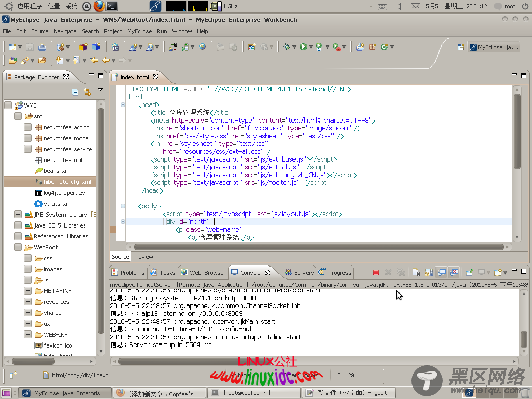Expand the WEB-INF folder
Viewport: 532px width, 399px height.
(x=28, y=334)
